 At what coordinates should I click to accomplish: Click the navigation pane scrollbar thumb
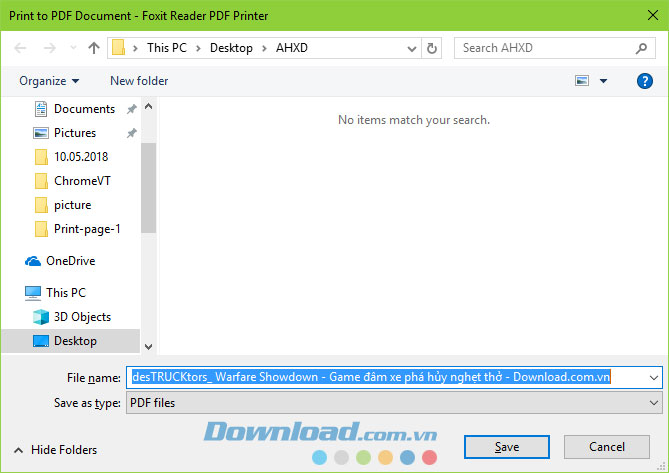click(148, 188)
